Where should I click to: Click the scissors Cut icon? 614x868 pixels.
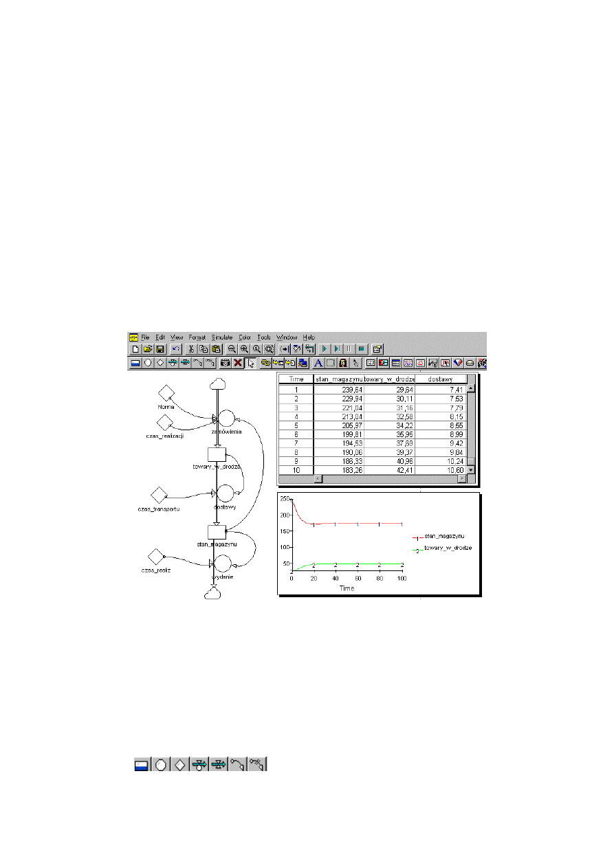(192, 350)
